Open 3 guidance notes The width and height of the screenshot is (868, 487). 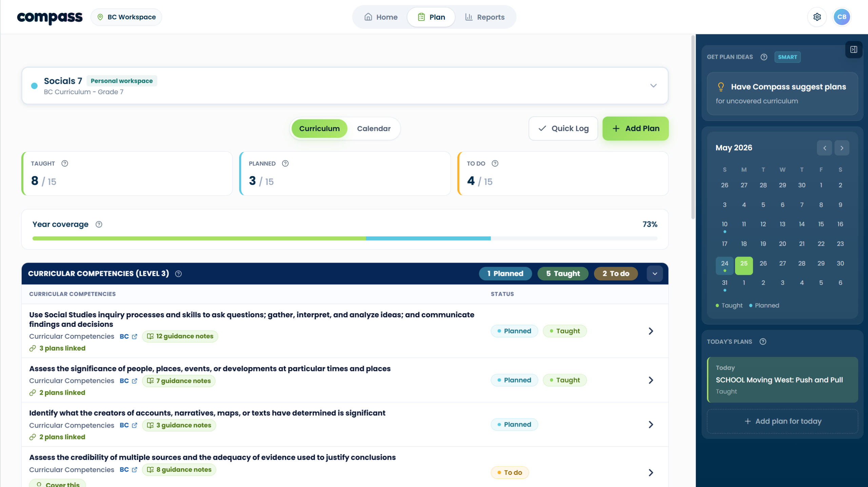pos(179,425)
